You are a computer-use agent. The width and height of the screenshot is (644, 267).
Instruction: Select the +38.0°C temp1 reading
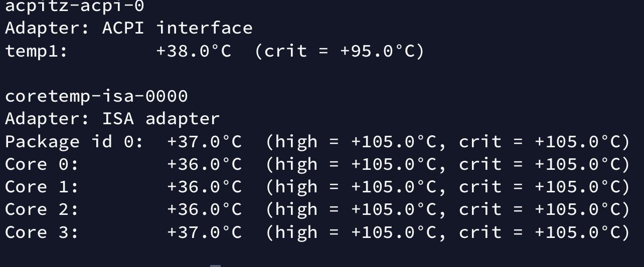coord(194,51)
